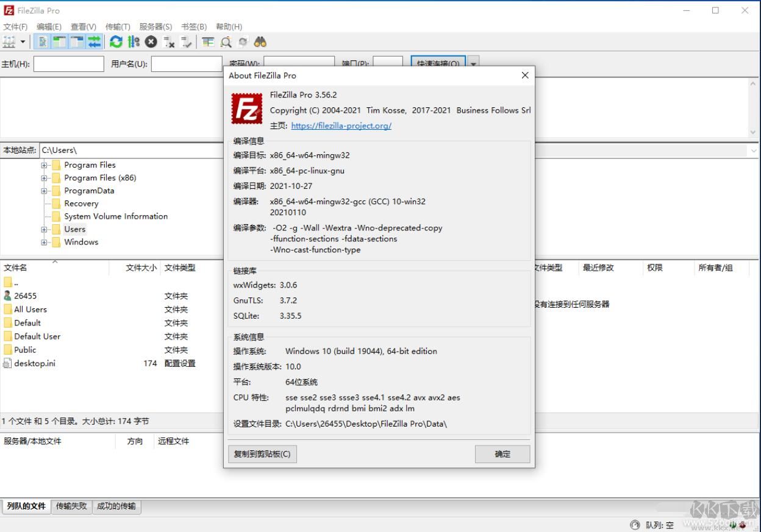Viewport: 761px width, 532px height.
Task: Expand the Program Files tree node
Action: tap(45, 165)
